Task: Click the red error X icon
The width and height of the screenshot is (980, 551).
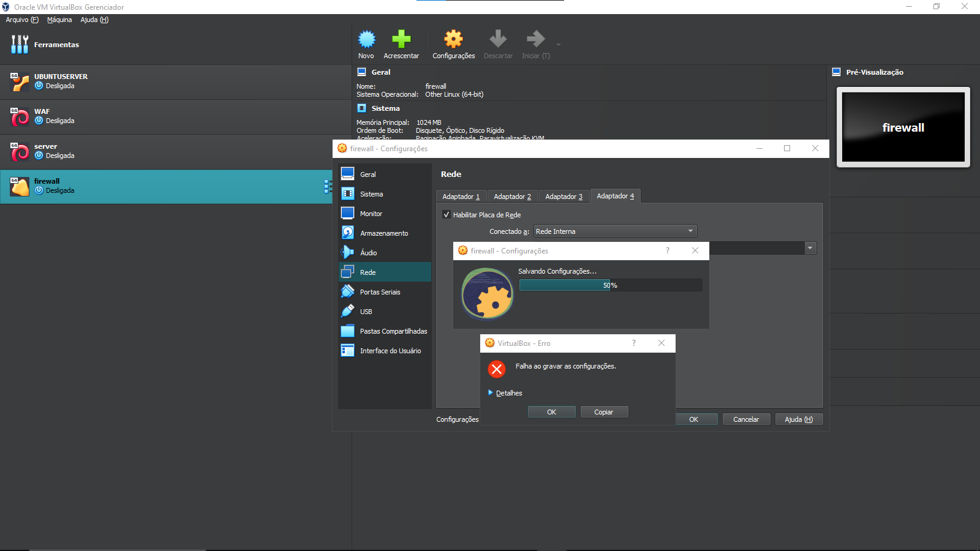Action: coord(497,369)
